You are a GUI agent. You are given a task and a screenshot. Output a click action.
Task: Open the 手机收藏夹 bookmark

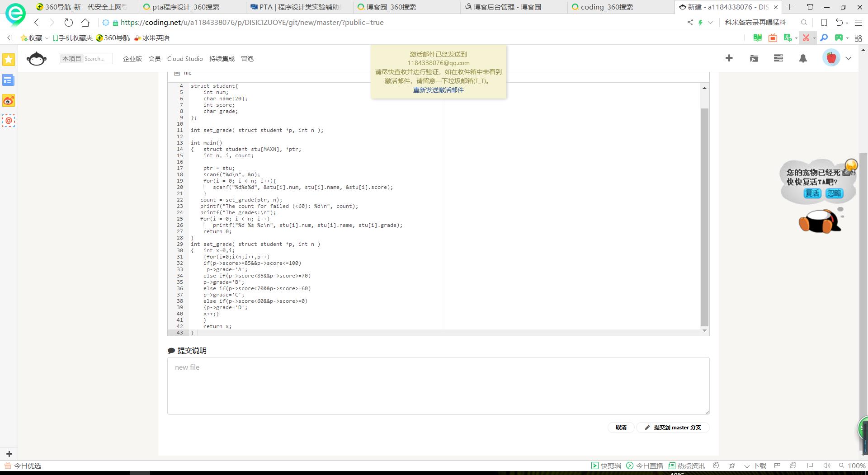coord(73,38)
